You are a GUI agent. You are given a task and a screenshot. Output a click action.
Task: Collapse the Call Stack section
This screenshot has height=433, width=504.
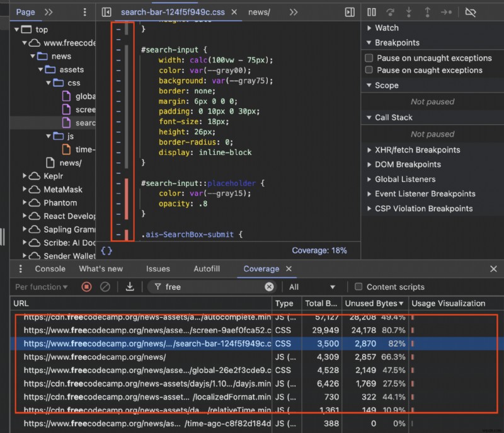tap(369, 118)
